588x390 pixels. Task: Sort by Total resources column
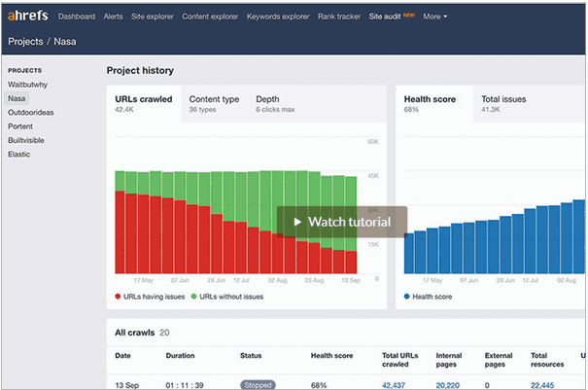point(547,360)
